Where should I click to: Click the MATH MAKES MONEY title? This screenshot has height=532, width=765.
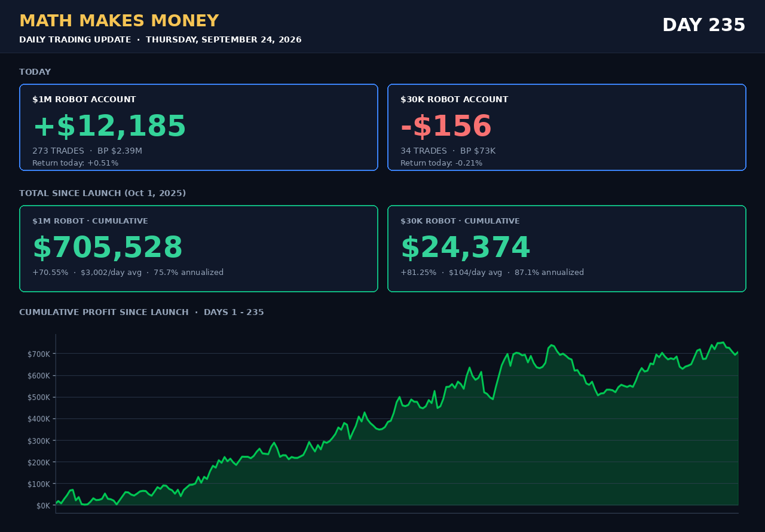point(119,22)
